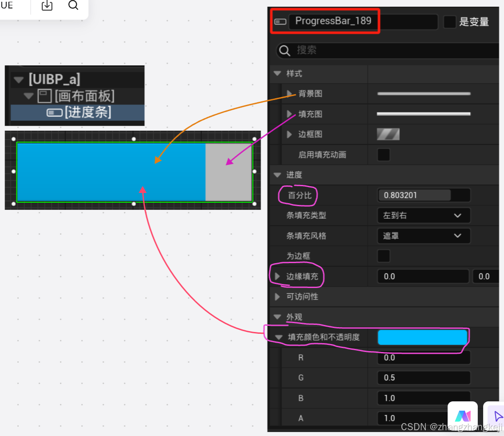This screenshot has width=504, height=436.
Task: Click the progress bar widget icon beside ProgressBar_189
Action: [x=280, y=21]
